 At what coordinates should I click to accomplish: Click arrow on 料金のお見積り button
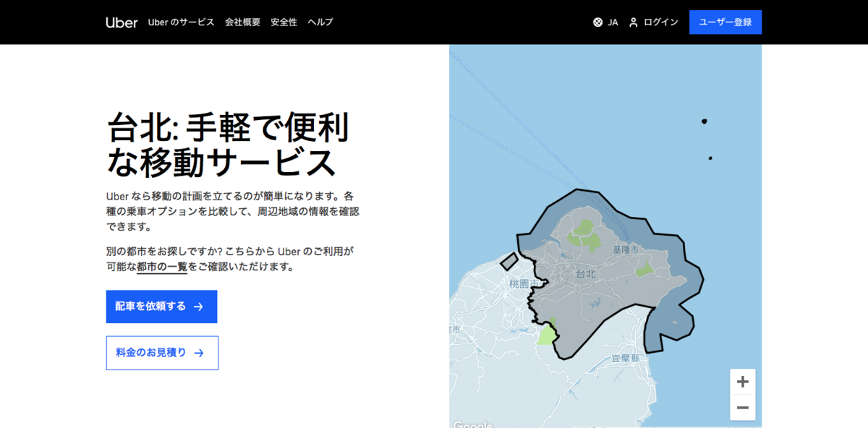(199, 353)
